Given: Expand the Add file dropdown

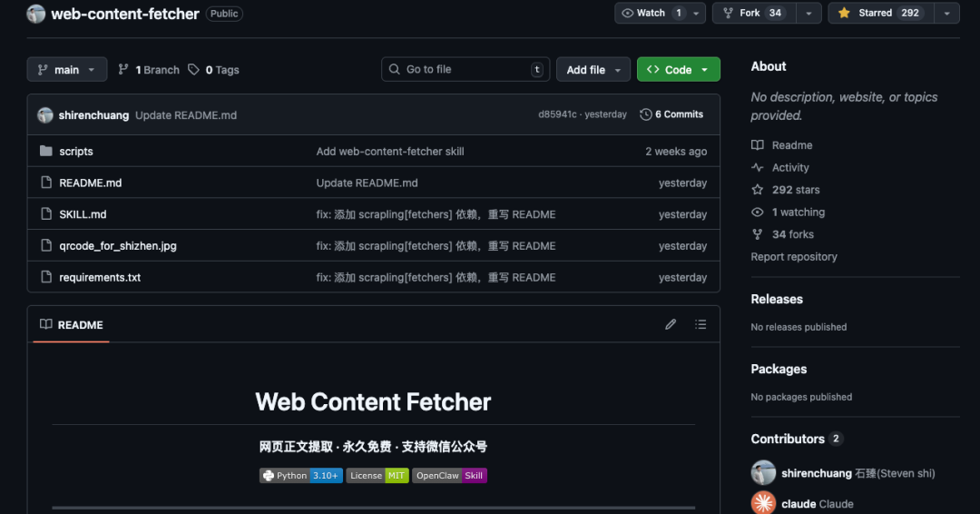Looking at the screenshot, I should click(x=593, y=70).
